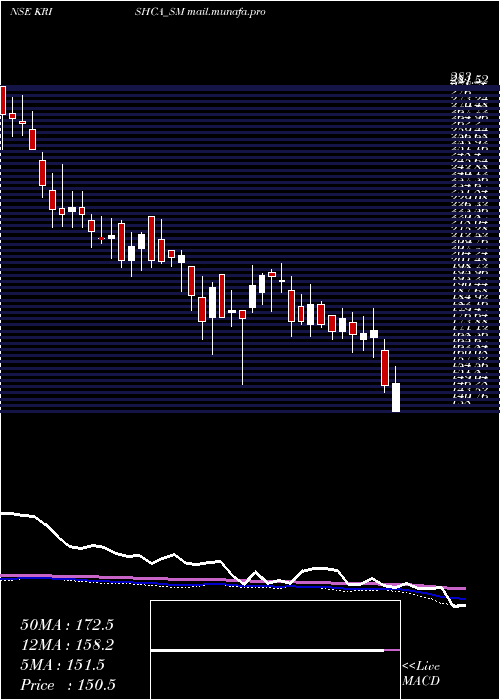Select the "50MA : 172.5" readout

point(67,625)
